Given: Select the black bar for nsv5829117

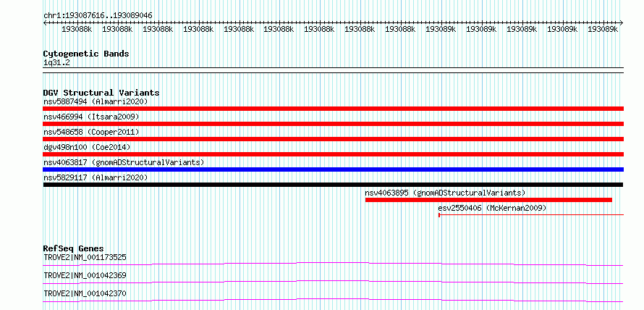Looking at the screenshot, I should (x=333, y=185).
